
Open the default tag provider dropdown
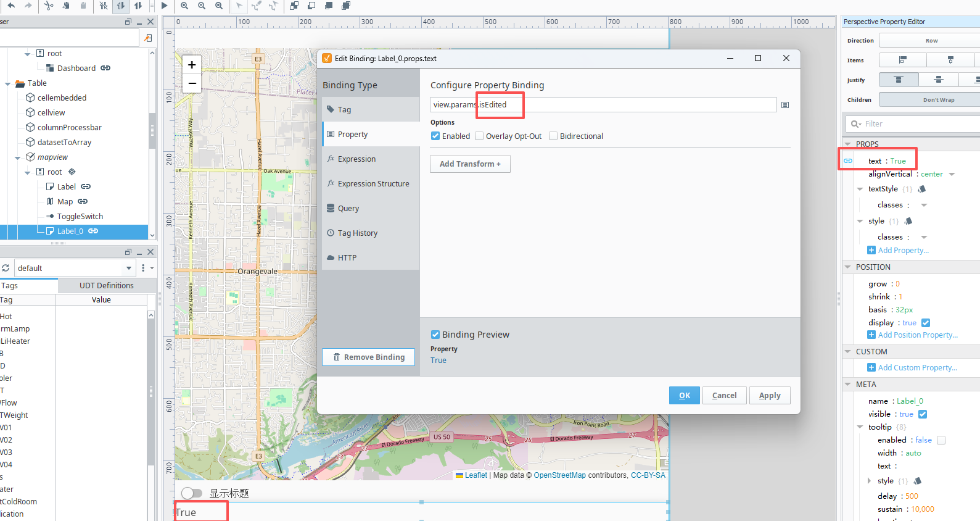click(x=129, y=268)
